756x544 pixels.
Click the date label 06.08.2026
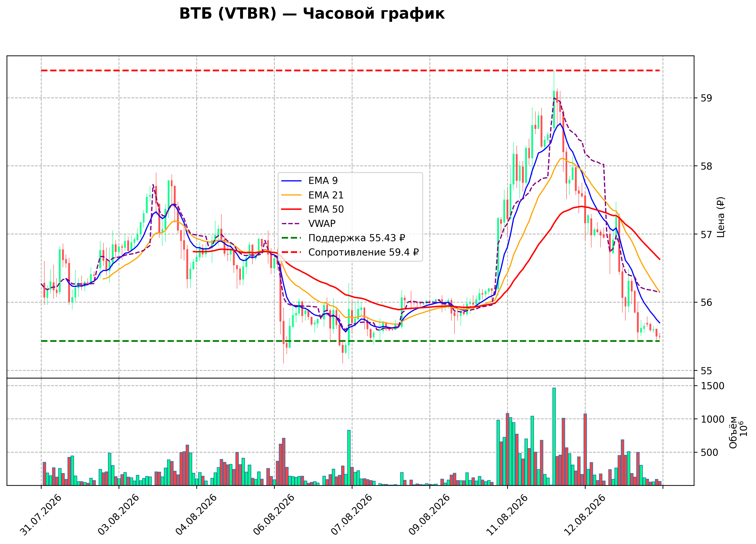(274, 515)
